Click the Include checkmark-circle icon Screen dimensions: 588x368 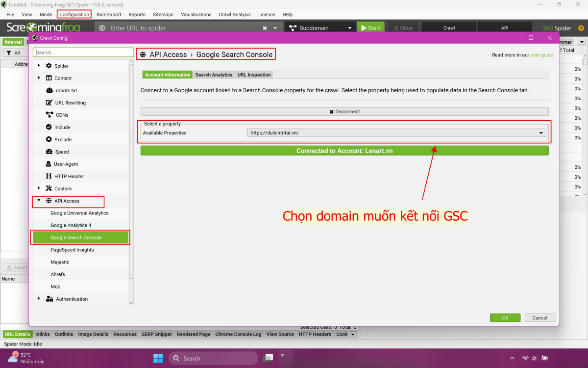[49, 128]
